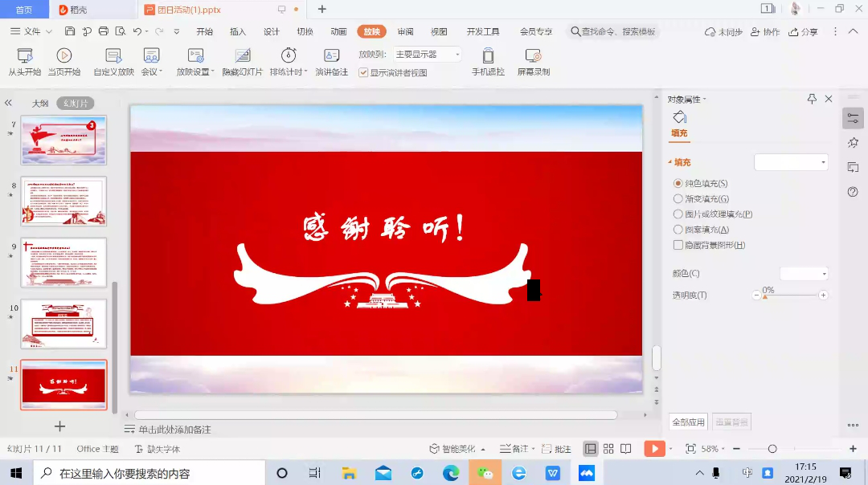868x485 pixels.
Task: Expand the 放映到 主要显示器 dropdown
Action: point(457,55)
